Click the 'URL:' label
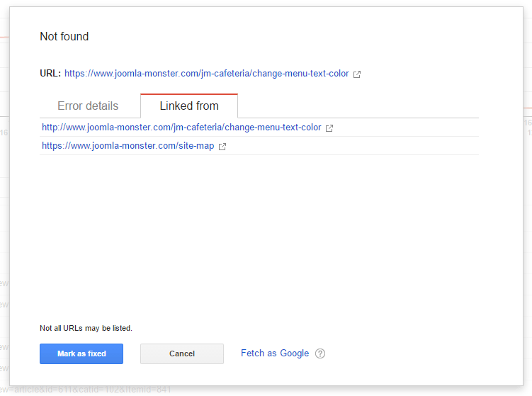 tap(50, 73)
